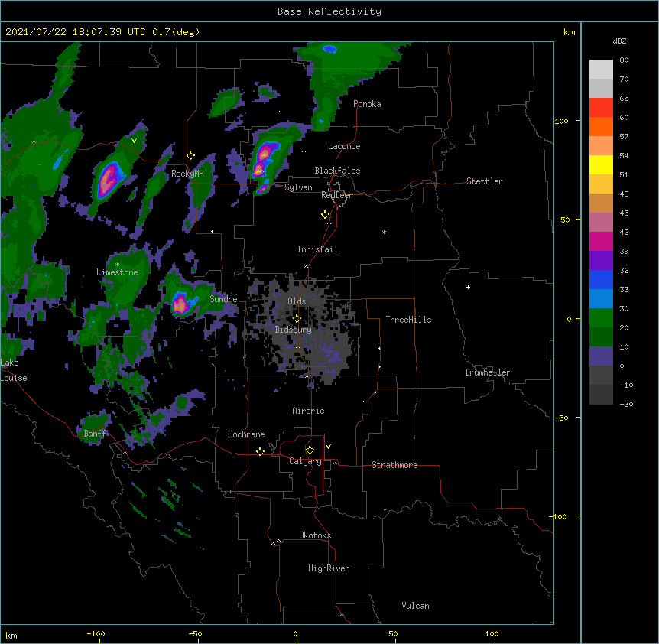Pick the darkest gray bottom swatch of legend
Image resolution: width=659 pixels, height=644 pixels.
coord(601,395)
